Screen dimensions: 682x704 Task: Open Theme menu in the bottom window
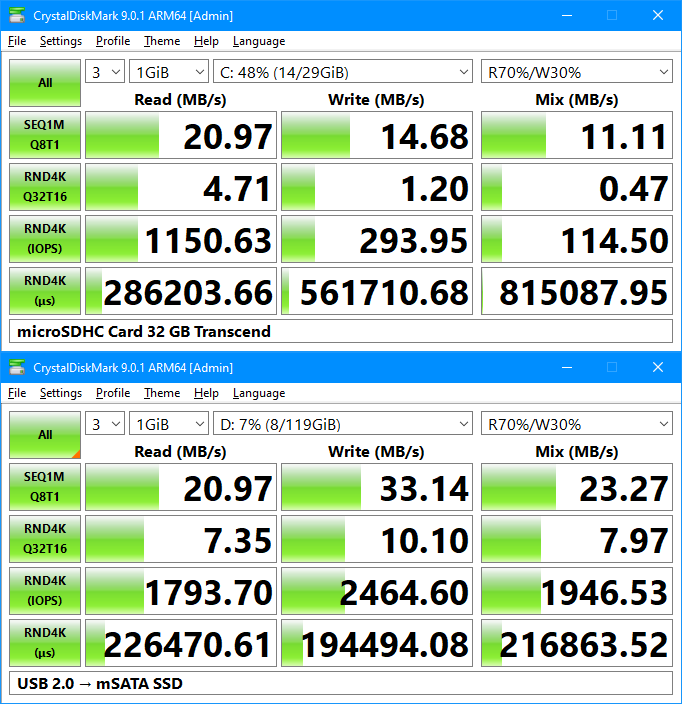pyautogui.click(x=161, y=393)
